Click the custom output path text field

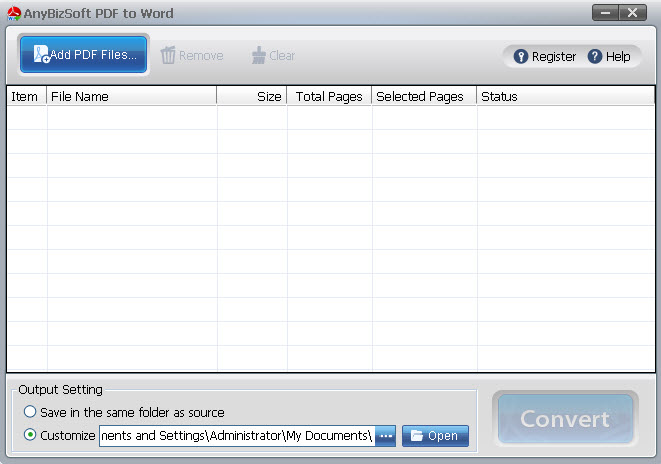[236, 436]
